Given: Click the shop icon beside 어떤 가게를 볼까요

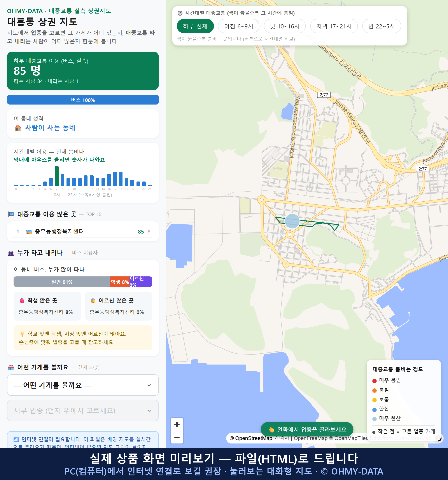Looking at the screenshot, I should pyautogui.click(x=11, y=367).
